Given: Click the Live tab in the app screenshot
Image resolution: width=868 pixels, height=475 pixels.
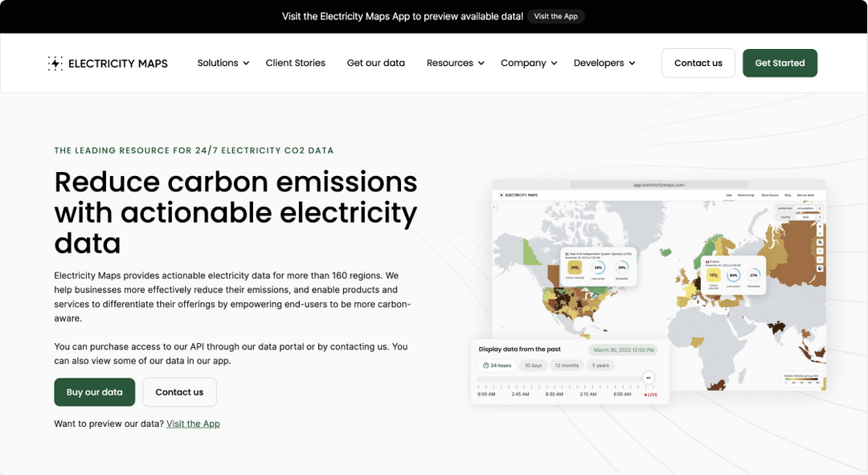Looking at the screenshot, I should (x=729, y=195).
